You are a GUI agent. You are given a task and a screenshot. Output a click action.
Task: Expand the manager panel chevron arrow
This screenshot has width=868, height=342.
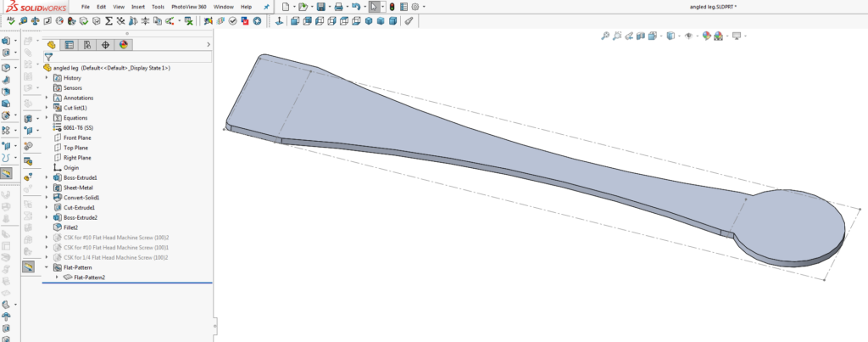(209, 45)
